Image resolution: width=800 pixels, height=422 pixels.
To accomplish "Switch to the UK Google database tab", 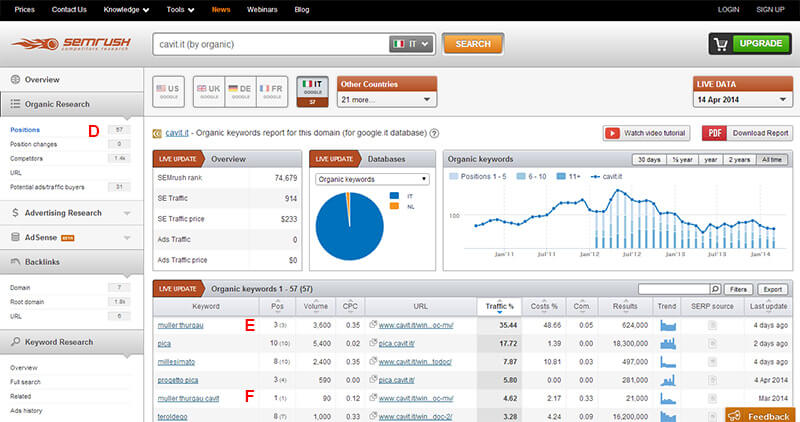I will coord(209,92).
